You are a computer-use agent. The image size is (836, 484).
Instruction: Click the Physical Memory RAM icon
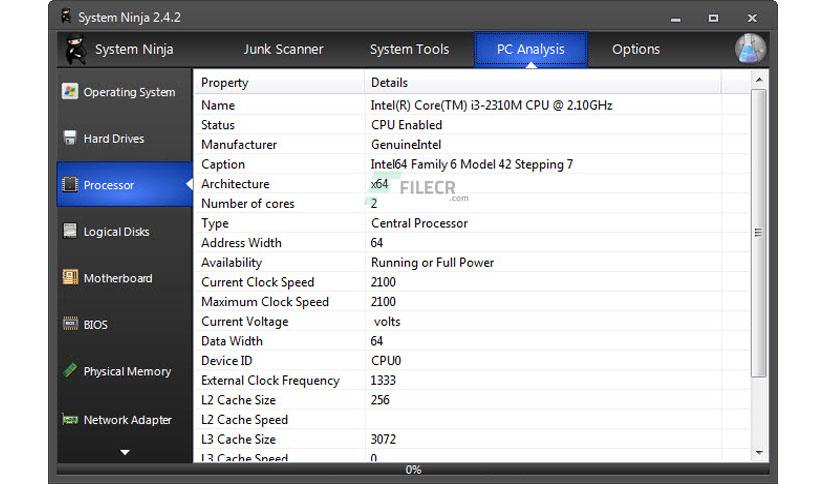pyautogui.click(x=70, y=370)
